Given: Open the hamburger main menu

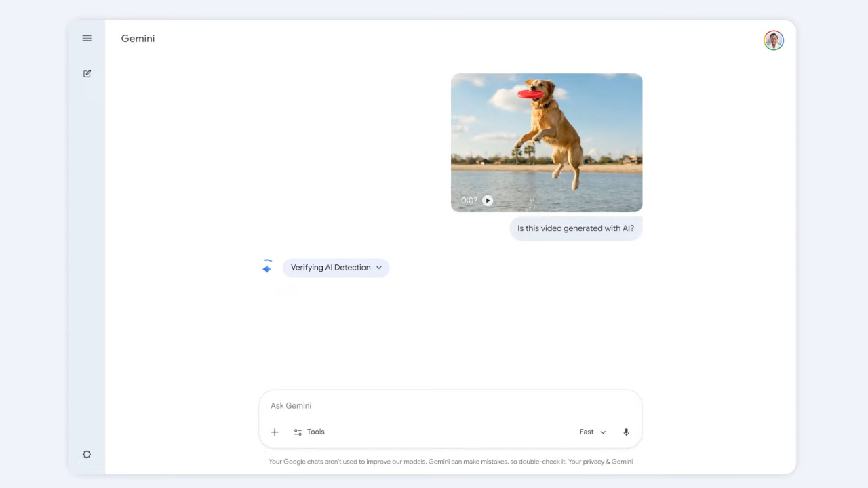Looking at the screenshot, I should pyautogui.click(x=87, y=39).
